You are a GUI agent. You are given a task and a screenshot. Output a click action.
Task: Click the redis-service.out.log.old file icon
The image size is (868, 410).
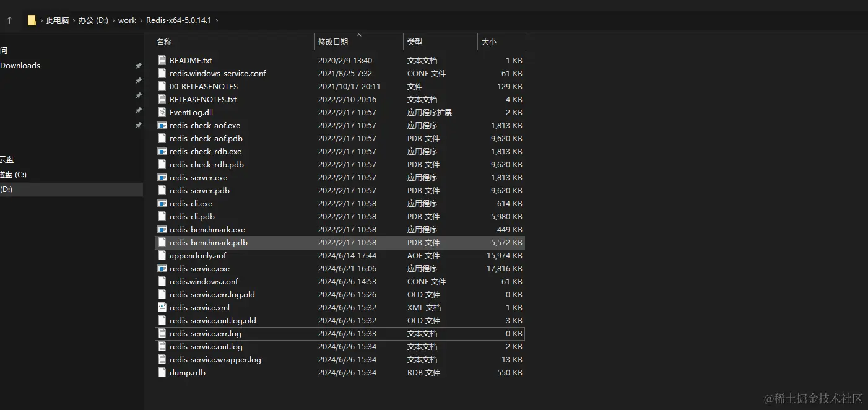click(x=162, y=320)
